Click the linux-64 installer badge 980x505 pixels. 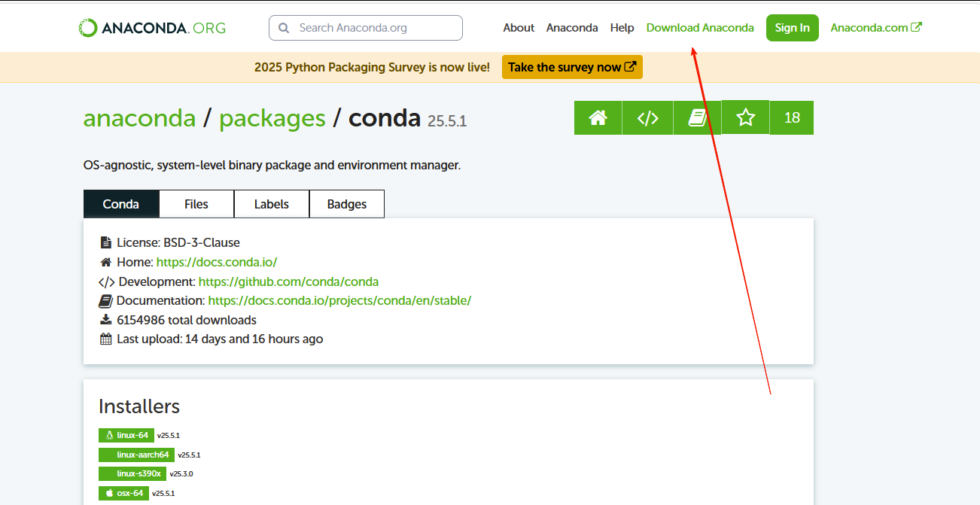pos(126,435)
